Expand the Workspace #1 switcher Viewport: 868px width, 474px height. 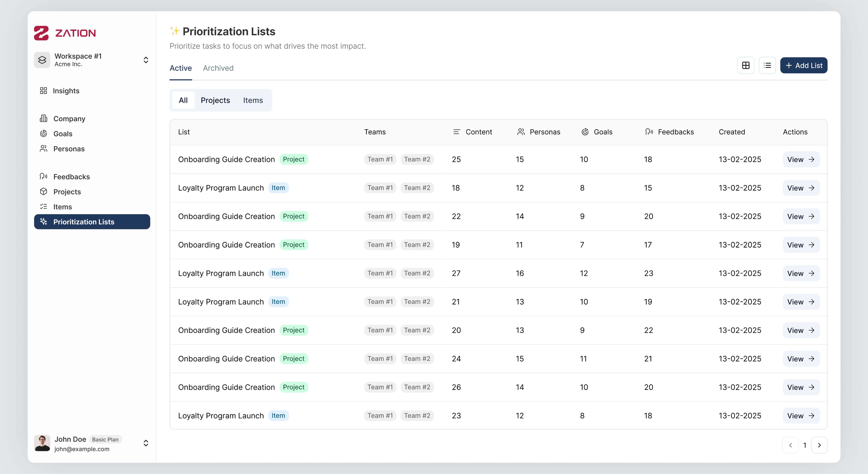point(146,60)
